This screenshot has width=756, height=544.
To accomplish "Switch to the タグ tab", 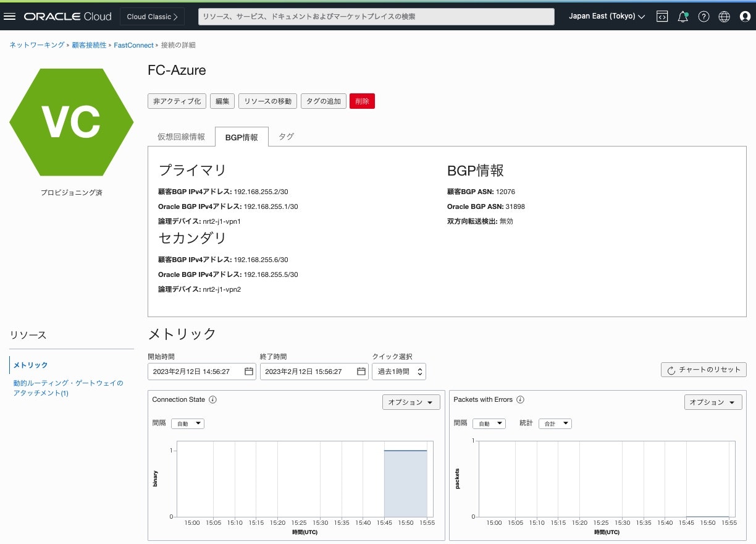I will click(x=286, y=137).
